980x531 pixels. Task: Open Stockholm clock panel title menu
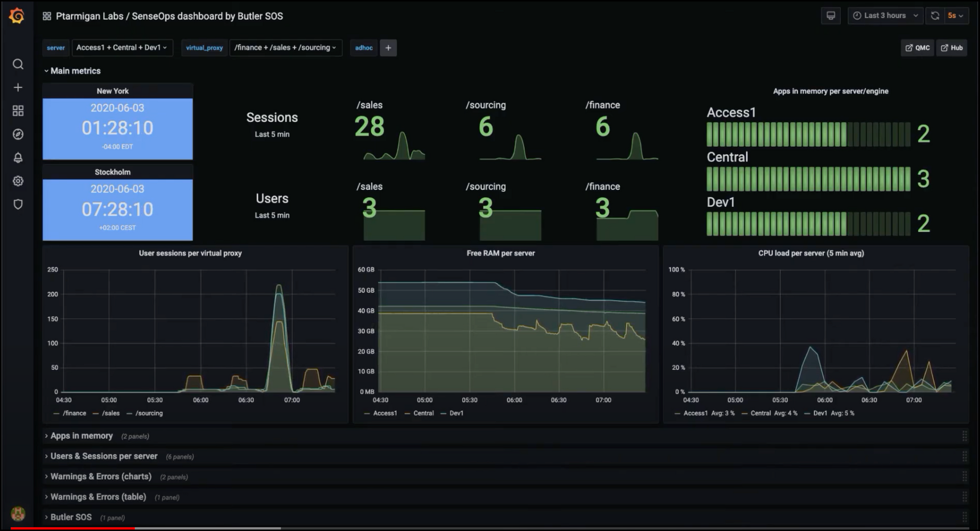pos(113,172)
